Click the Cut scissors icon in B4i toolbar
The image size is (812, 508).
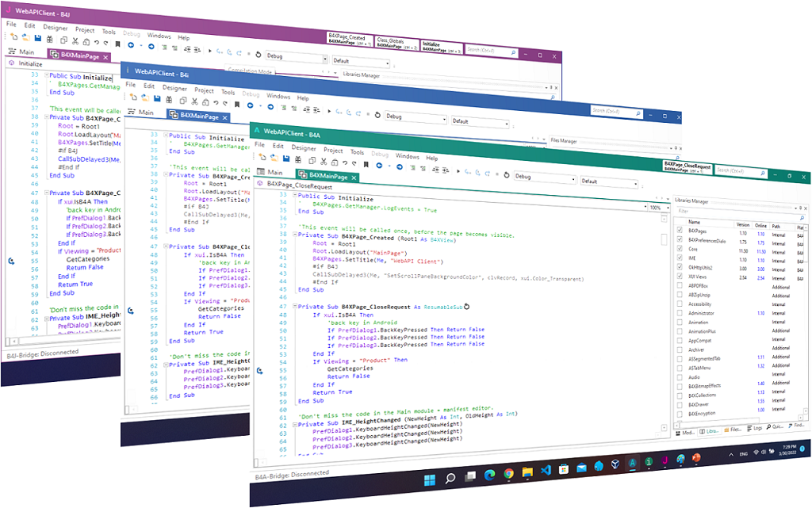coord(195,101)
